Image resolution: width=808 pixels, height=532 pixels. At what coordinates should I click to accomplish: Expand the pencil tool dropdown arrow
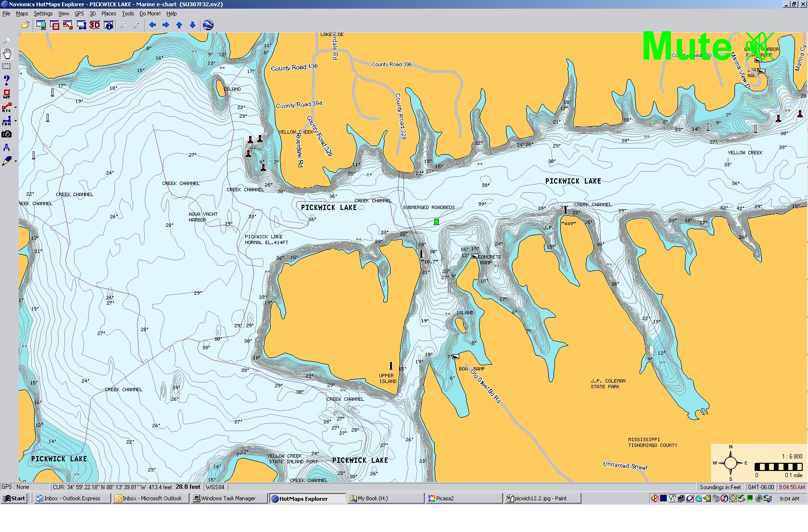tap(15, 161)
